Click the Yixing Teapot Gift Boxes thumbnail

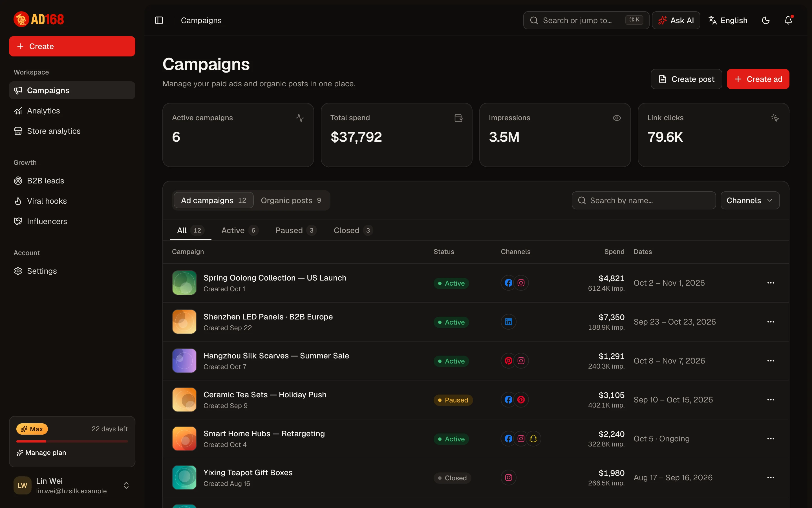tap(184, 478)
